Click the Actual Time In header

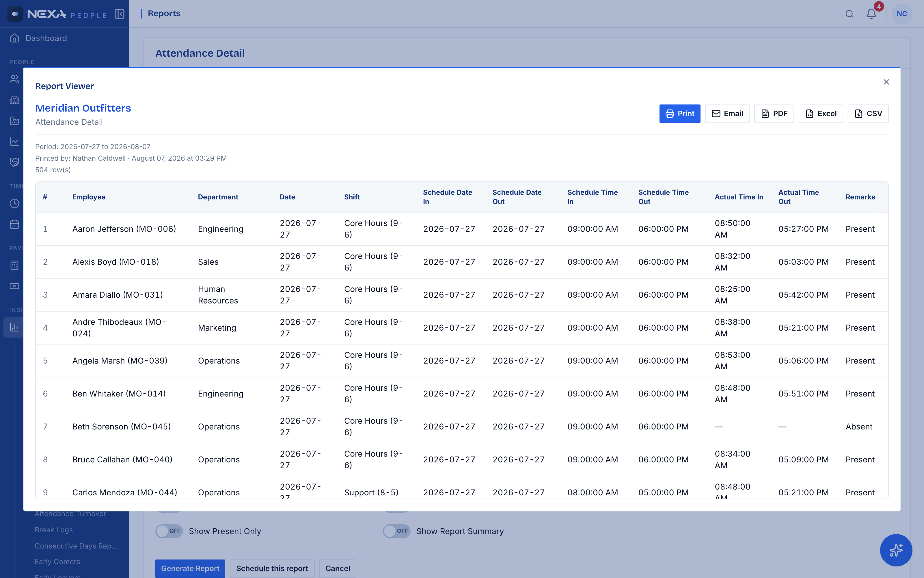pyautogui.click(x=739, y=197)
